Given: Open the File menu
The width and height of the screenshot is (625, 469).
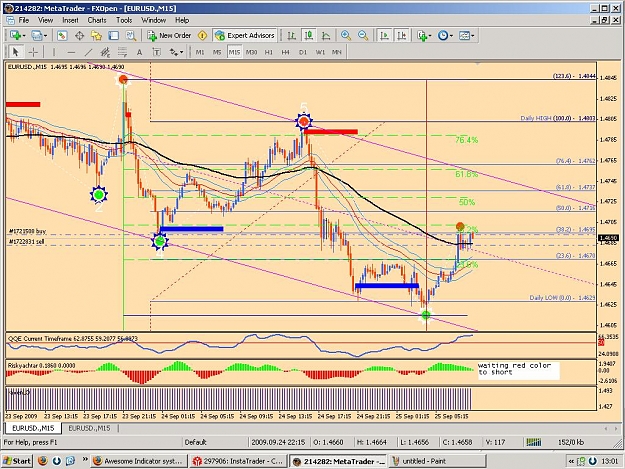Looking at the screenshot, I should (x=24, y=20).
